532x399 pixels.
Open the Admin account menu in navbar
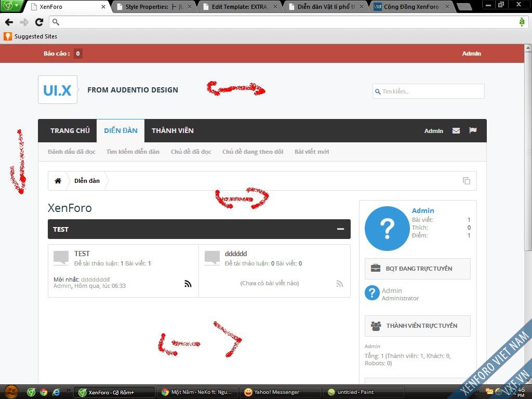coord(433,131)
